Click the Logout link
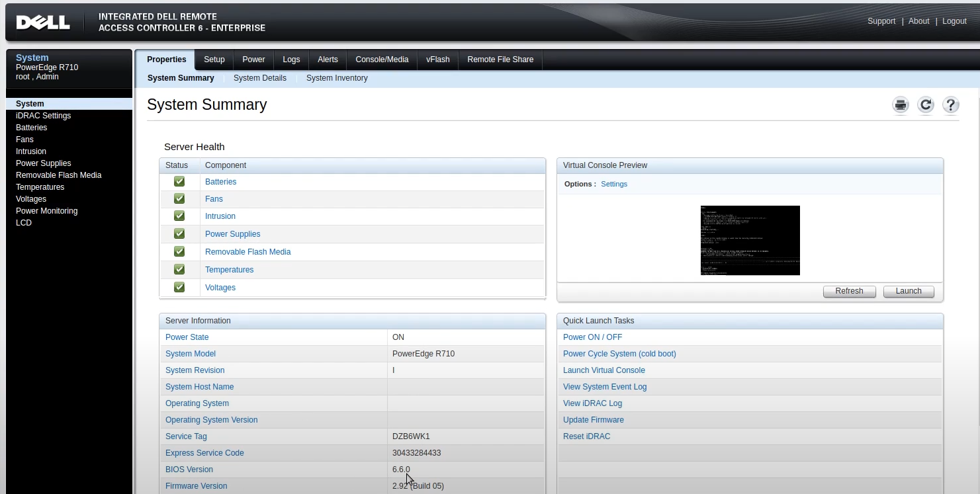Viewport: 980px width, 494px height. click(954, 21)
